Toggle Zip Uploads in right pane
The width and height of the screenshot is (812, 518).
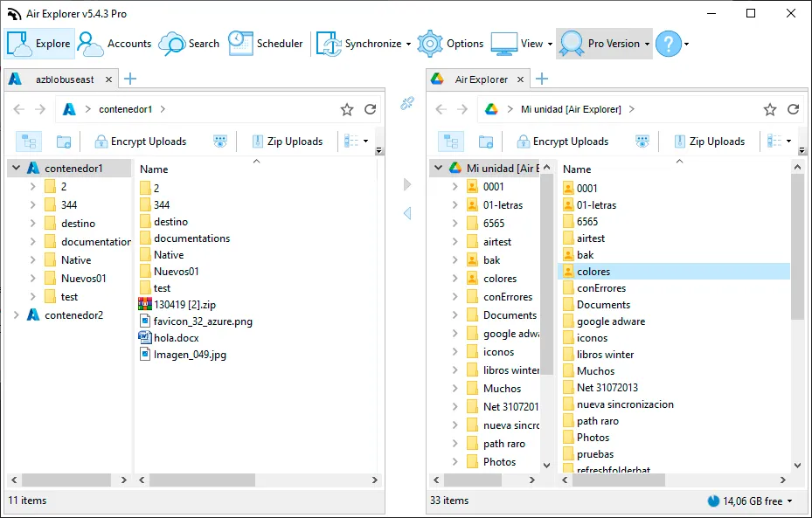click(x=710, y=142)
